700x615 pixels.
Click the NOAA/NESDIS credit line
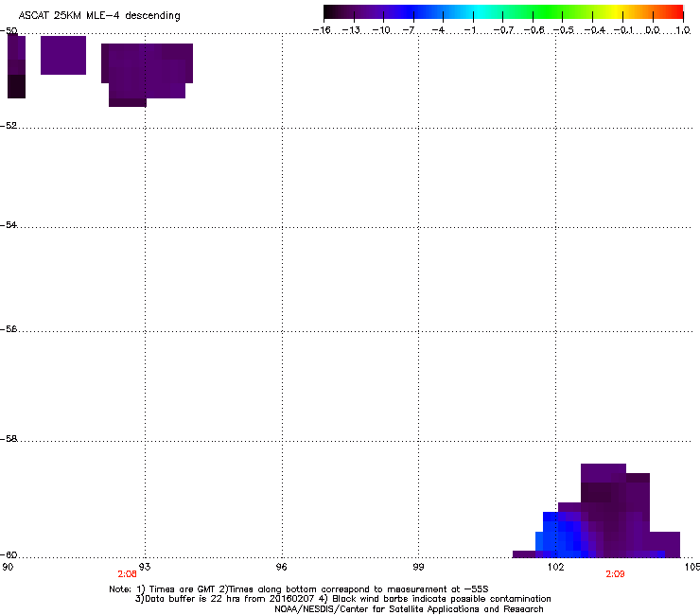(409, 609)
